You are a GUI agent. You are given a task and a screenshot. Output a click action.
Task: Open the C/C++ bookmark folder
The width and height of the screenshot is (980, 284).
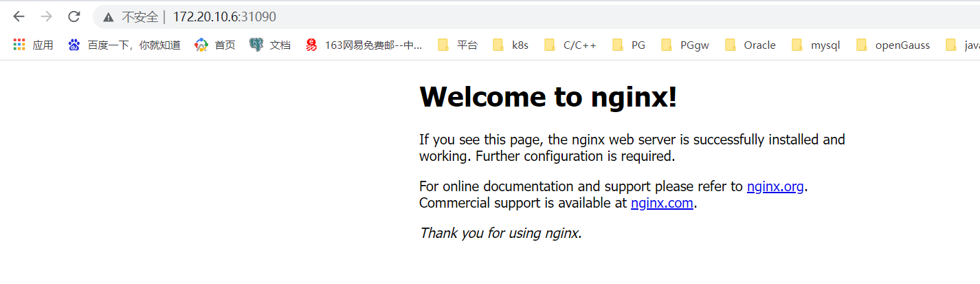coord(570,45)
